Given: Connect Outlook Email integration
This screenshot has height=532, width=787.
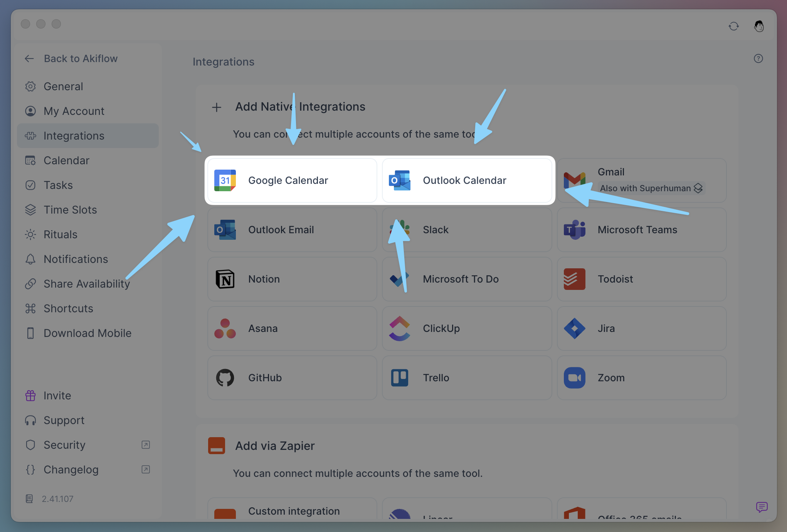Looking at the screenshot, I should click(292, 230).
